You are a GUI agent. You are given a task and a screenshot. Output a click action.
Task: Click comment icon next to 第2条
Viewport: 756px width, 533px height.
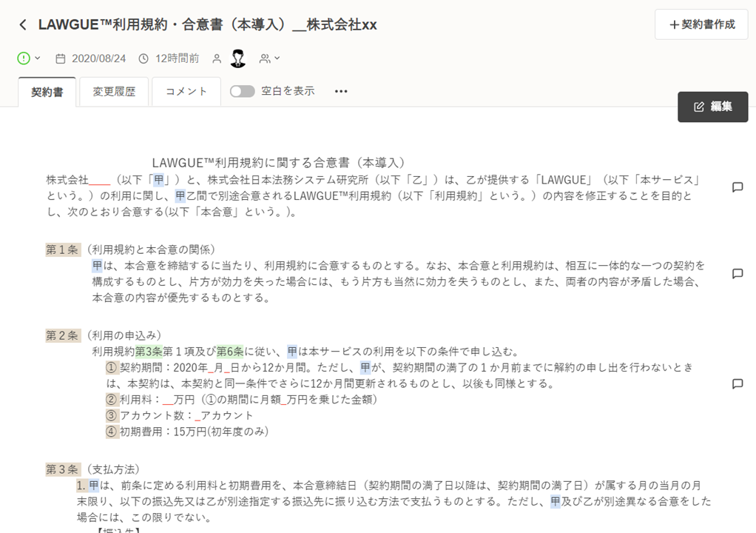[737, 383]
